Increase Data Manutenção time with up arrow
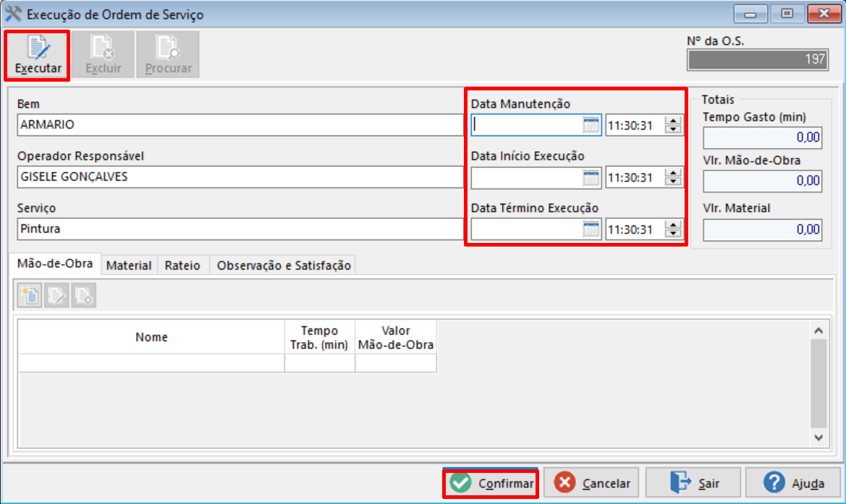The width and height of the screenshot is (846, 504). tap(673, 121)
